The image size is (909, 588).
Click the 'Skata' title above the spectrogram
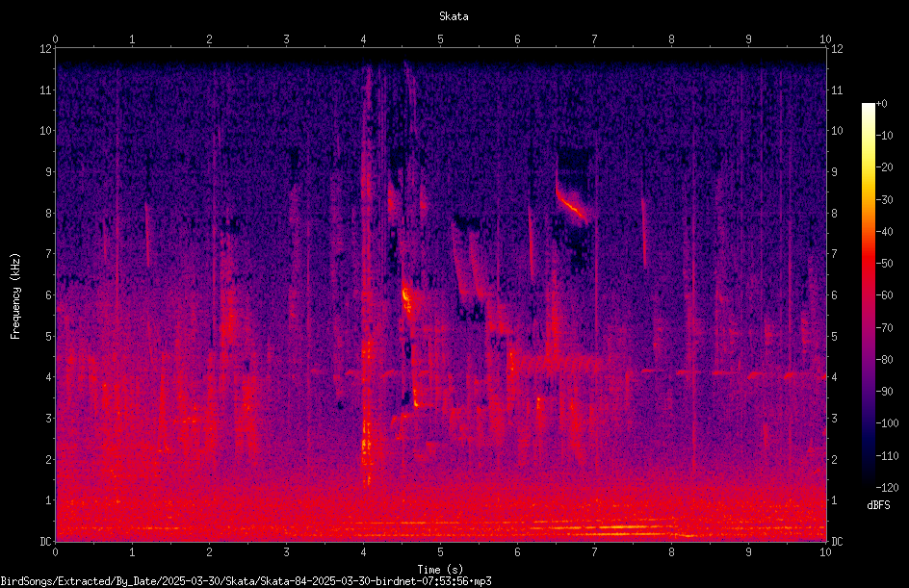pos(454,16)
